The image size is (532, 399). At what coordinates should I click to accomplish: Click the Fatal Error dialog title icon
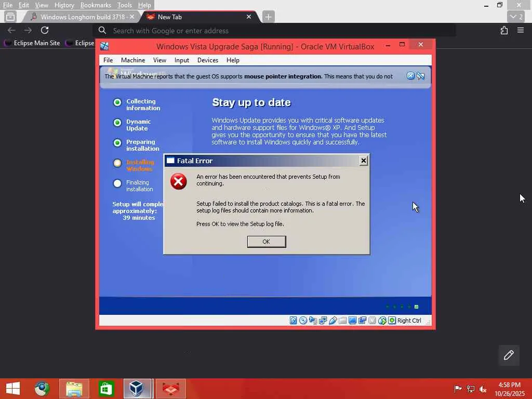170,161
